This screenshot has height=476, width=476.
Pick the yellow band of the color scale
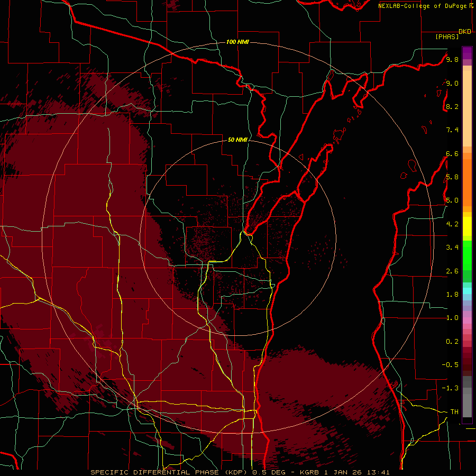[x=467, y=226]
